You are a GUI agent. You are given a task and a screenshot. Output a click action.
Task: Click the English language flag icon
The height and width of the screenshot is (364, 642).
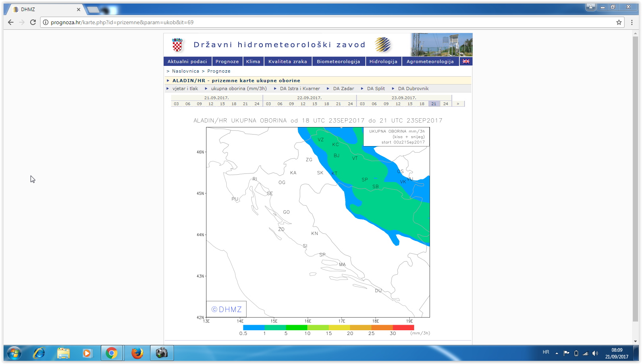tap(466, 62)
